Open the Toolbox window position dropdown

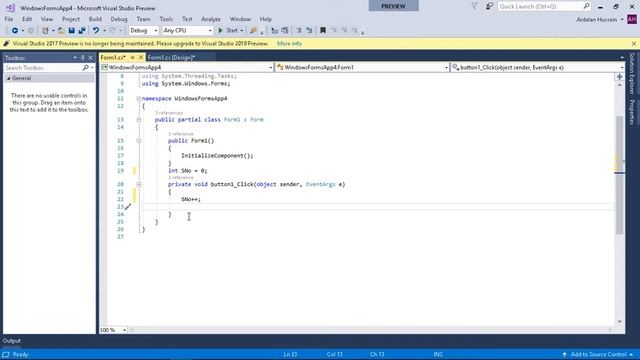tap(75, 58)
